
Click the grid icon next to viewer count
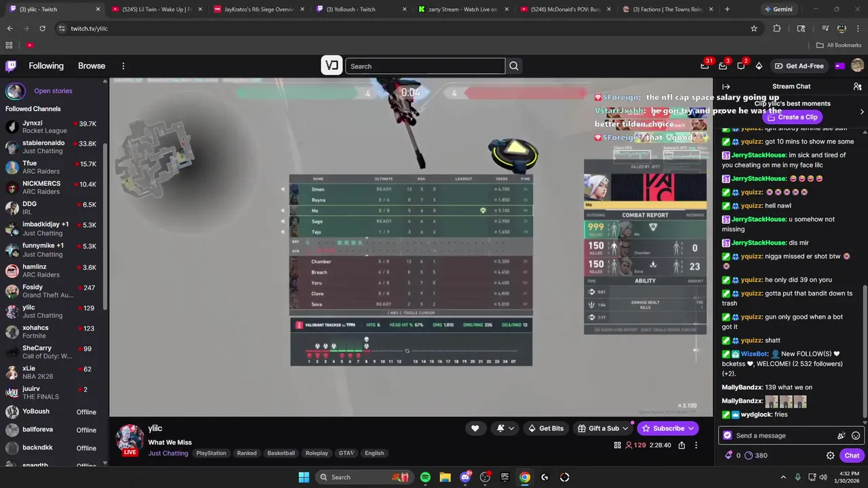[x=617, y=445]
